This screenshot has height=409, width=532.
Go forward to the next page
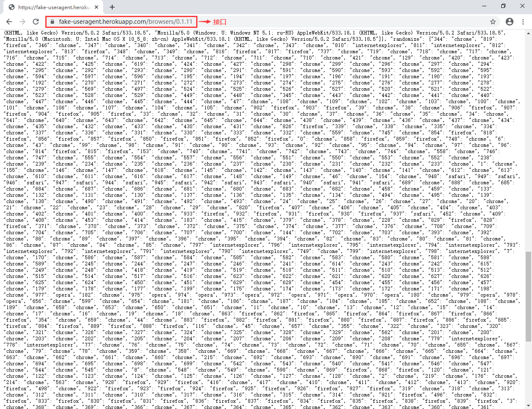tap(22, 22)
